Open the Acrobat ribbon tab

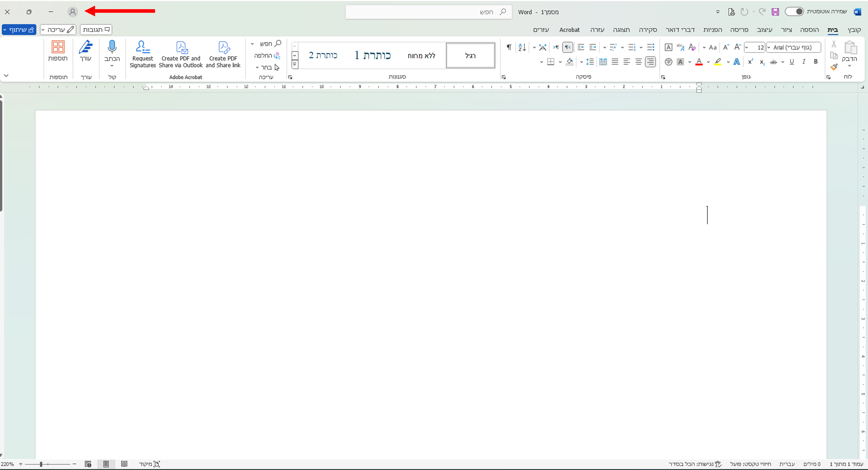tap(569, 30)
